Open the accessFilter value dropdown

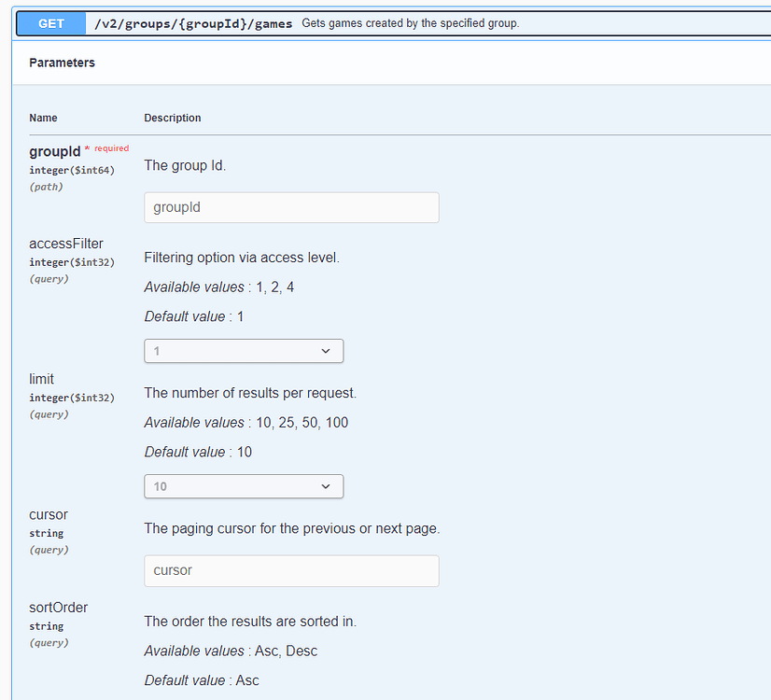[244, 350]
